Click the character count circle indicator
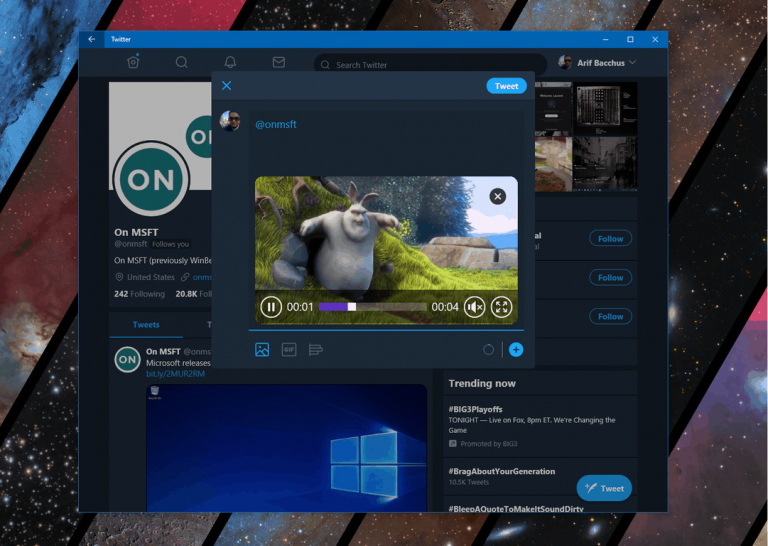The height and width of the screenshot is (546, 768). (x=488, y=350)
